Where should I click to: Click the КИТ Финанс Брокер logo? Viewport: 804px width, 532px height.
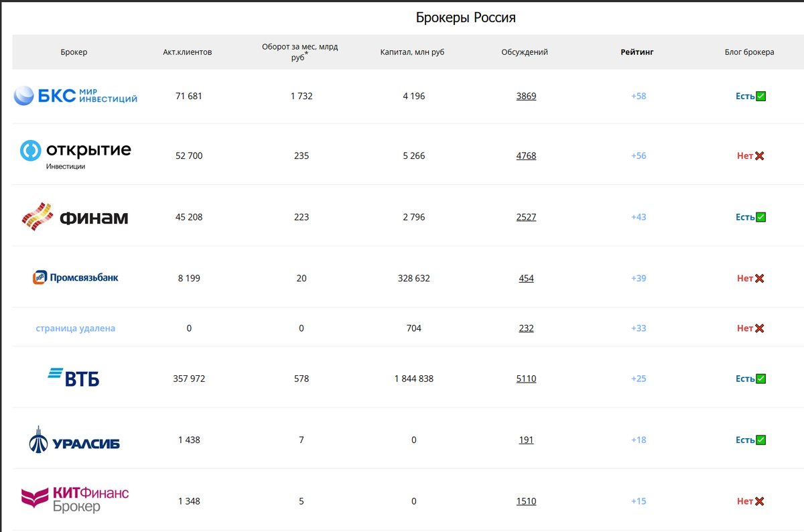tap(75, 501)
